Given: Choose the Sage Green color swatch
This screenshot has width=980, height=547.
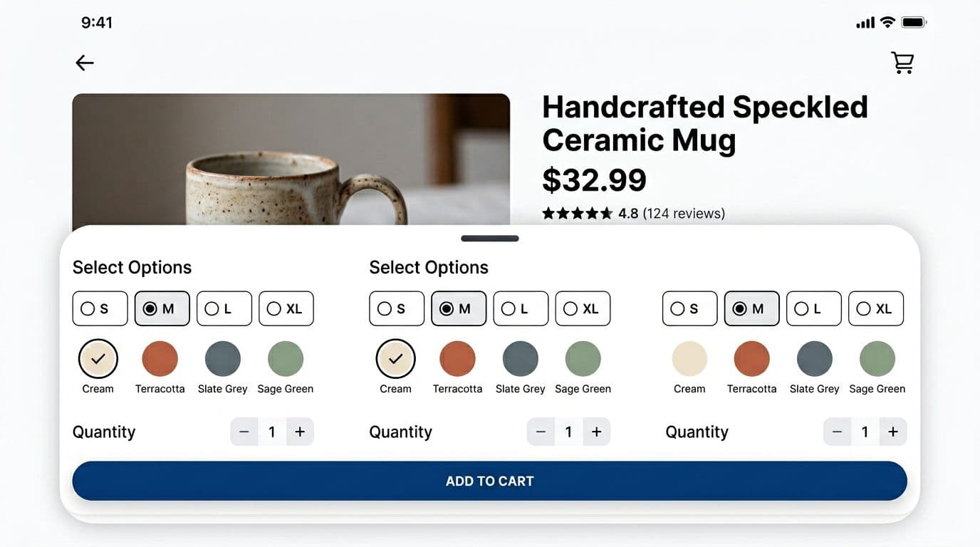Looking at the screenshot, I should [286, 359].
